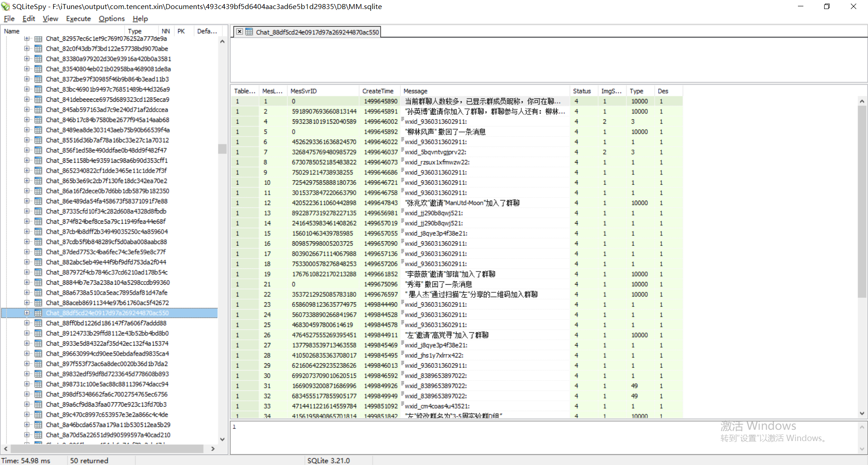
Task: Click table icon of Chat_874f824bef8ce5a79c11949fea44e68f
Action: coord(38,221)
